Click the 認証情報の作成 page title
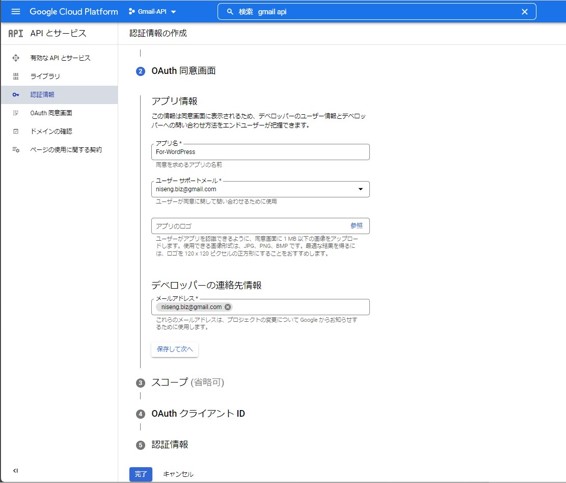 click(x=158, y=33)
